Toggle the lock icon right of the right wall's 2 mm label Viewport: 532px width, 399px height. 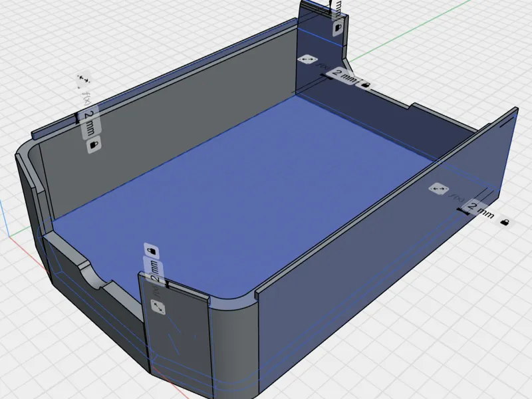(505, 223)
